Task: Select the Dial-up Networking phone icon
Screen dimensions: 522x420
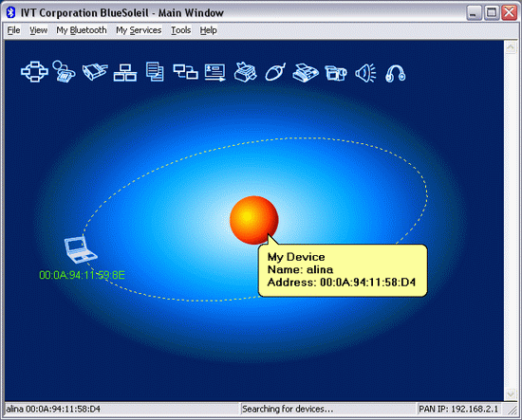Action: tap(64, 71)
